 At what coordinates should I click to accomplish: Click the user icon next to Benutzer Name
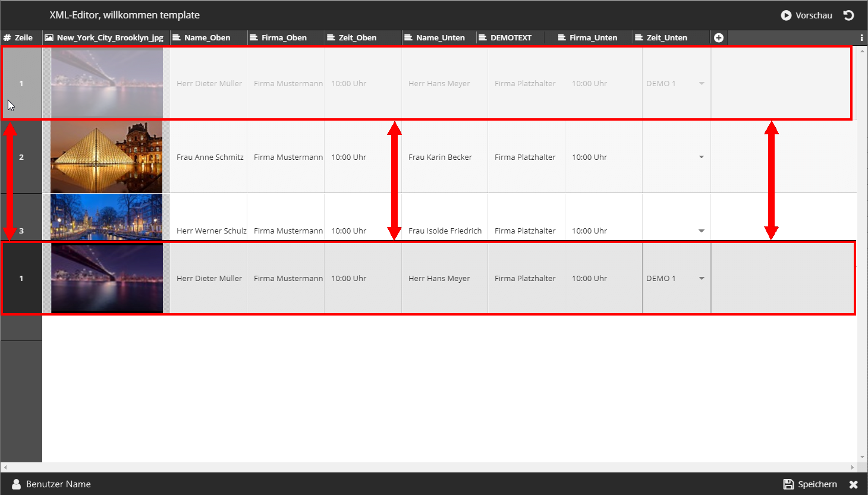click(16, 484)
